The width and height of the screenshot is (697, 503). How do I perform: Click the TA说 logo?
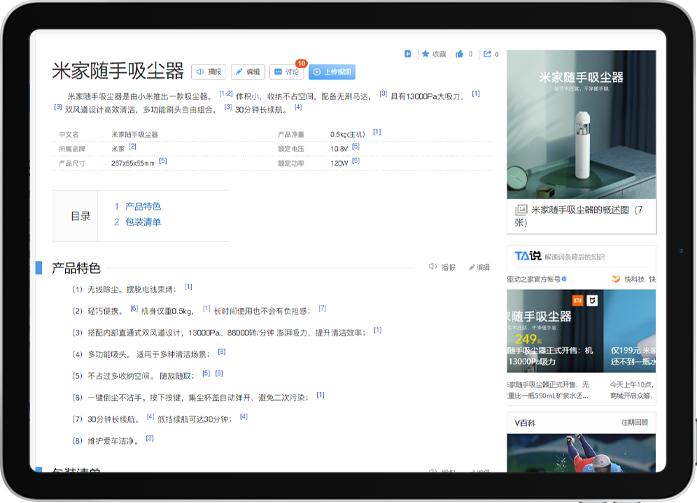528,256
